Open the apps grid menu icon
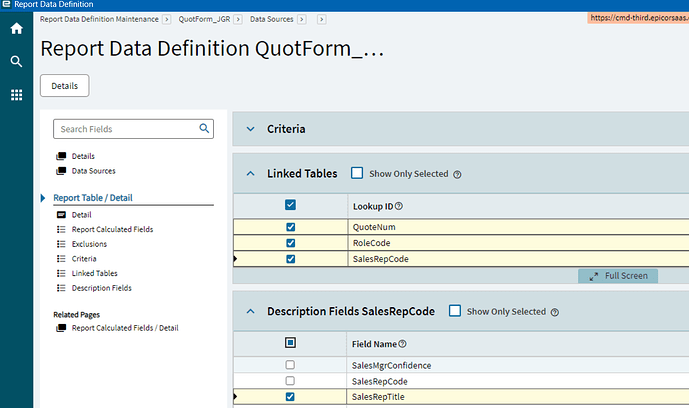The width and height of the screenshot is (689, 408). (17, 95)
